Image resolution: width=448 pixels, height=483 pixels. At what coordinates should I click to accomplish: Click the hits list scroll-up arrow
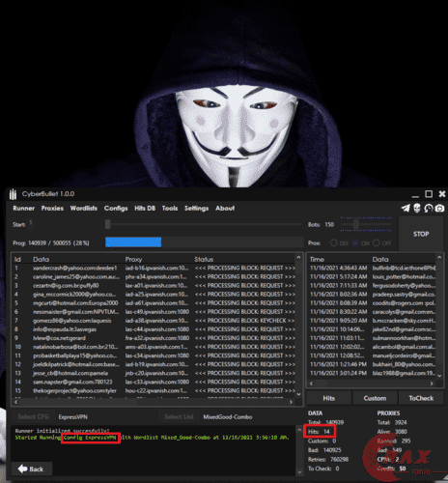tap(439, 257)
